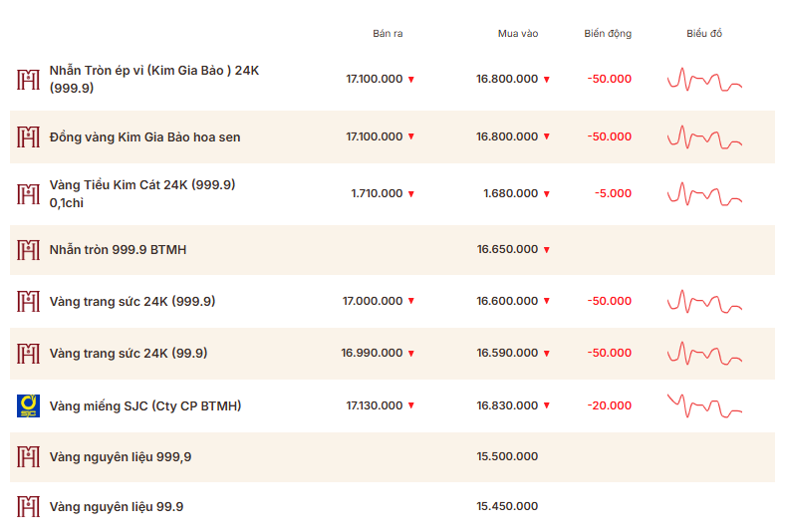Open sparkline chart for Đồng vàng hoa sen
The height and width of the screenshot is (532, 785).
(704, 136)
